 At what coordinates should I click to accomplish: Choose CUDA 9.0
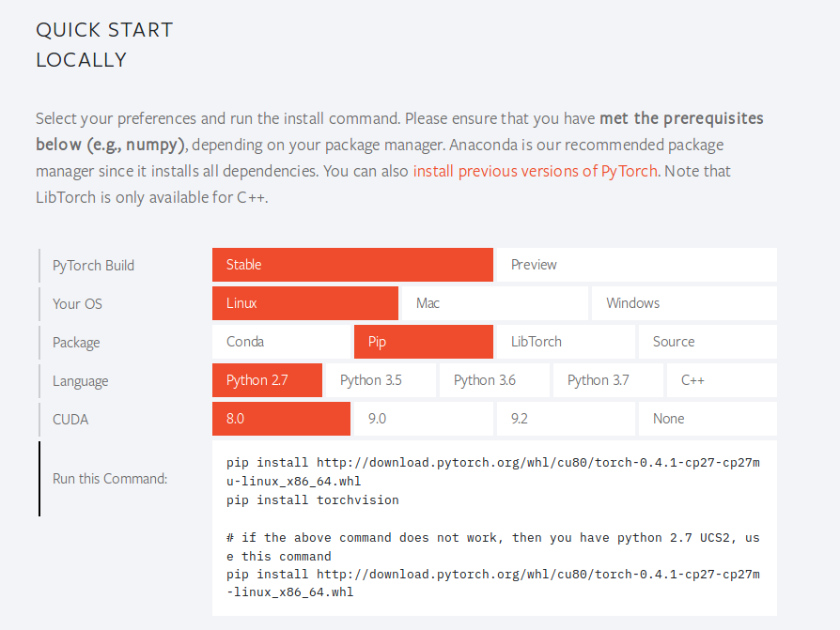[x=423, y=419]
